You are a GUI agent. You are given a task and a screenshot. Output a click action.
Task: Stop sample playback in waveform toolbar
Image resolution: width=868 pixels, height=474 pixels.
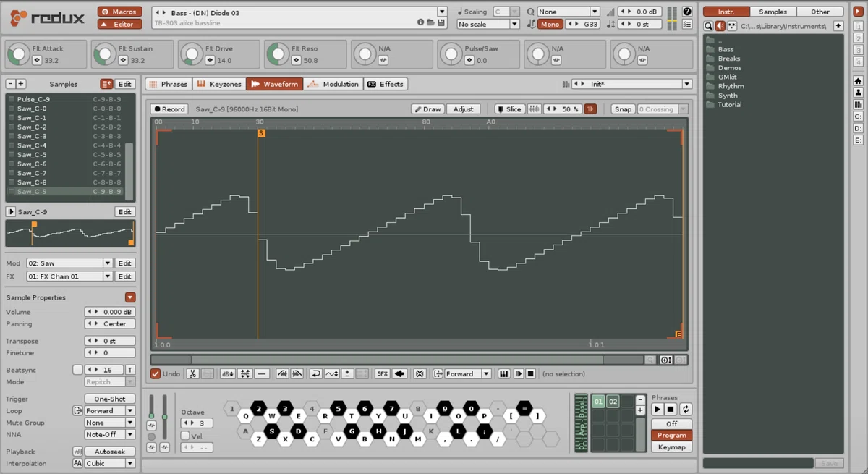coord(531,374)
